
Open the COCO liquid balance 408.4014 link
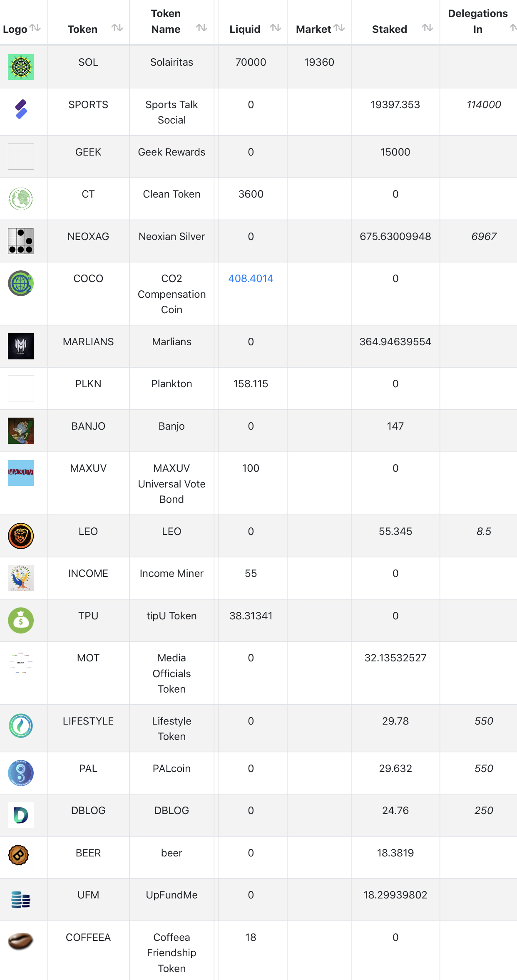(251, 279)
